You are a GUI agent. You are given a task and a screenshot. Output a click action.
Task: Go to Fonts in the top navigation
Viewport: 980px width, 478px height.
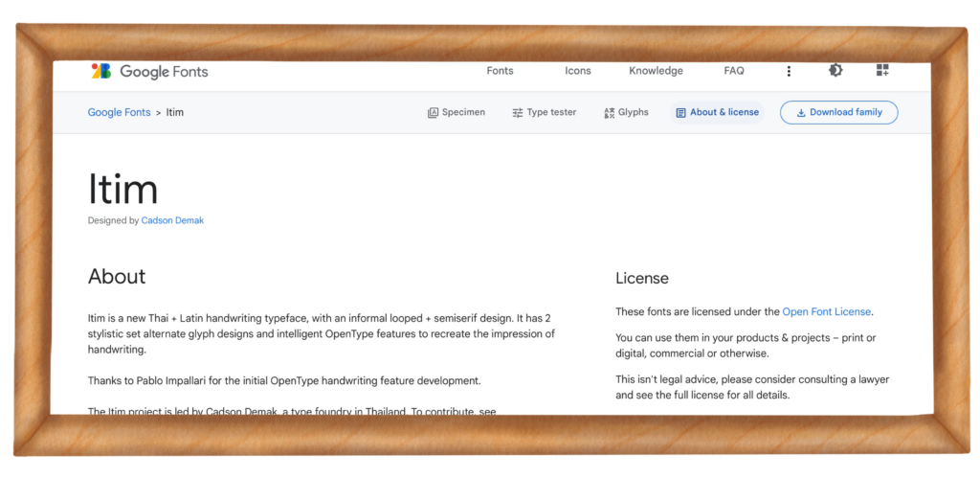click(x=500, y=71)
